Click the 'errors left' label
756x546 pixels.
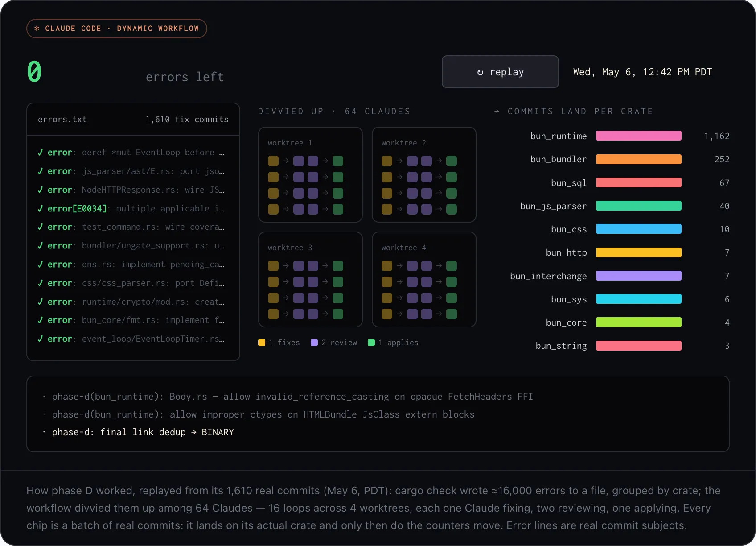coord(185,77)
